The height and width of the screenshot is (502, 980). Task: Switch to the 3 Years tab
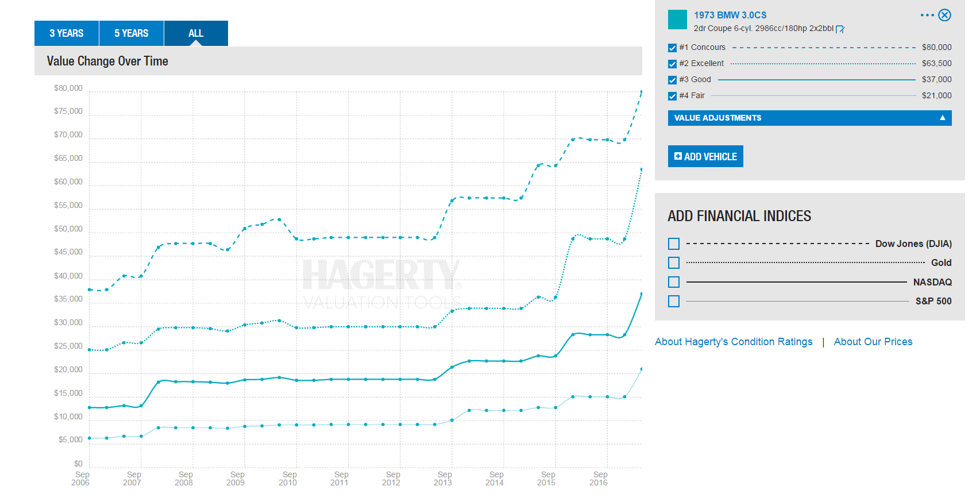point(67,33)
